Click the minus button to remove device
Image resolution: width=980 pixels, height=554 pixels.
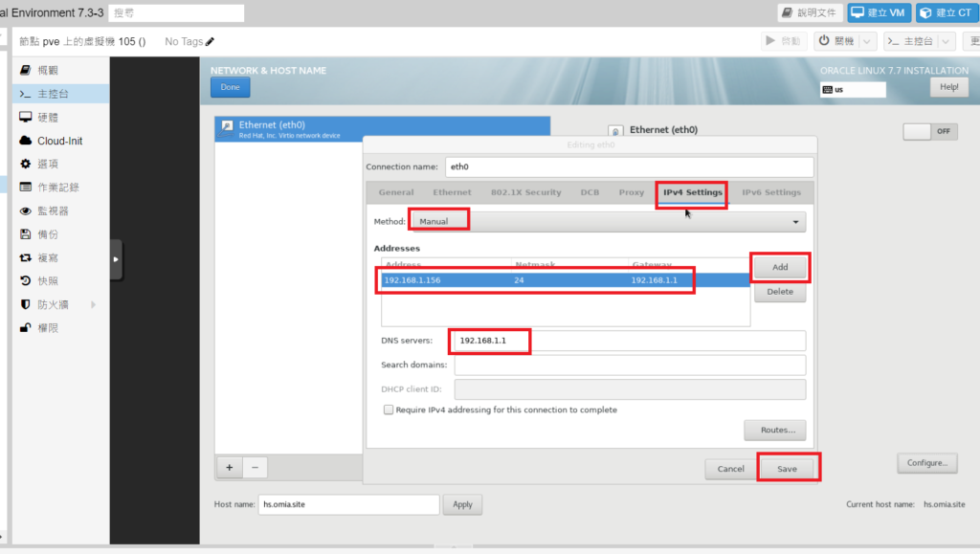click(255, 468)
